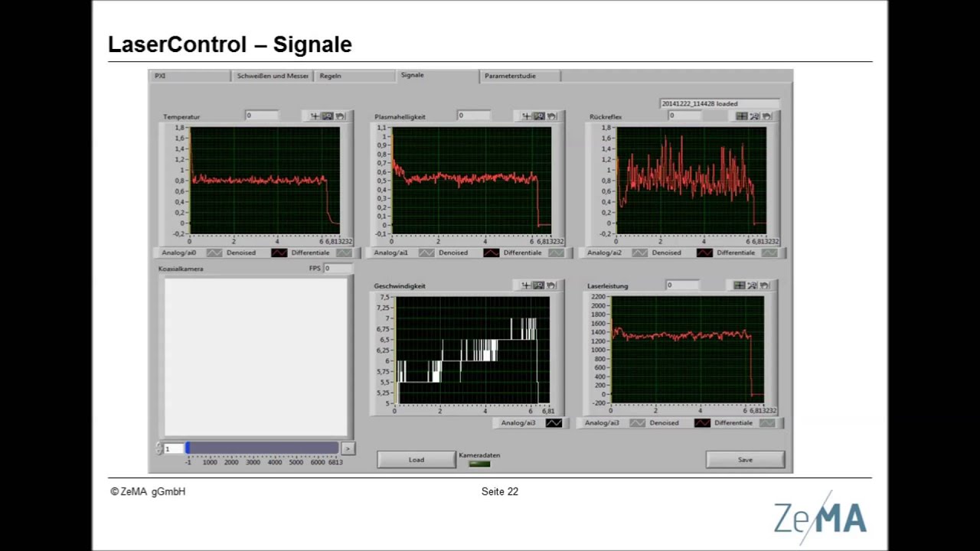Select the pan hand tool of Geschwindigkeit graph

[x=552, y=285]
